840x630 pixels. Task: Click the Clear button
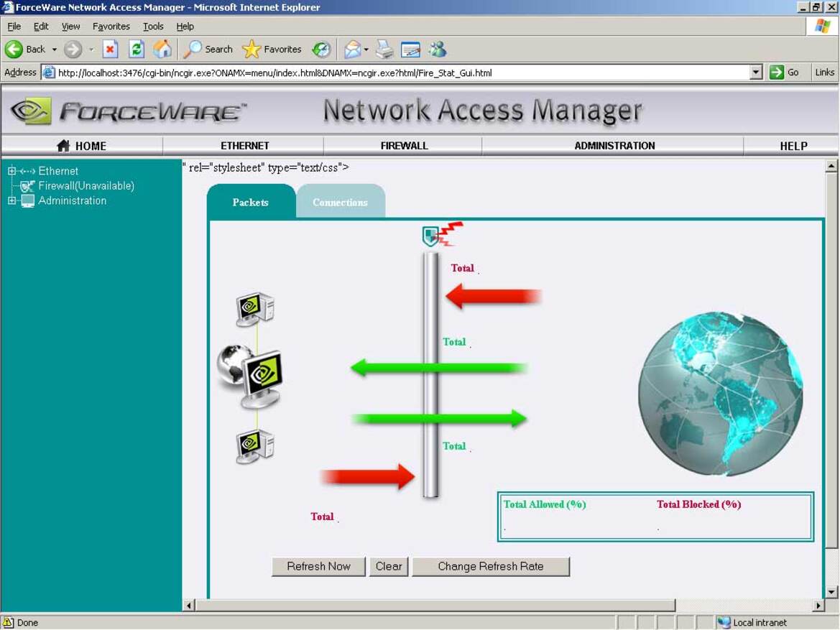coord(389,566)
